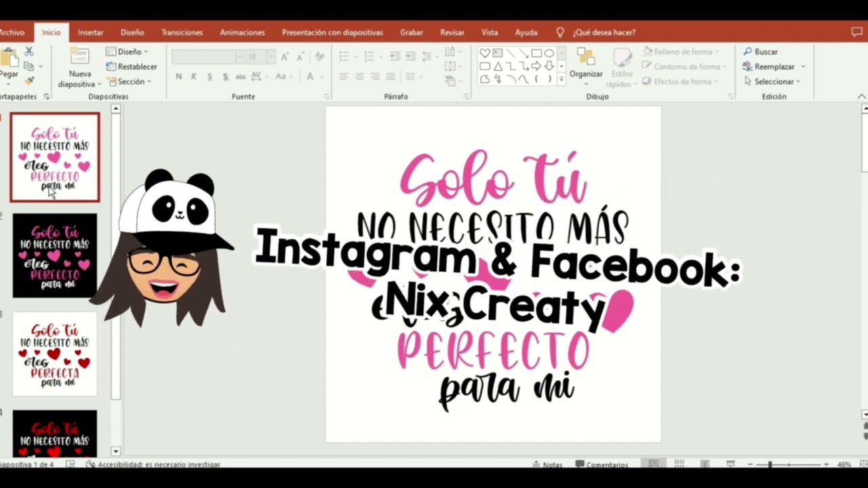This screenshot has width=868, height=488.
Task: Click the lightbulb ¿Qué desea hacer? box
Action: [595, 33]
